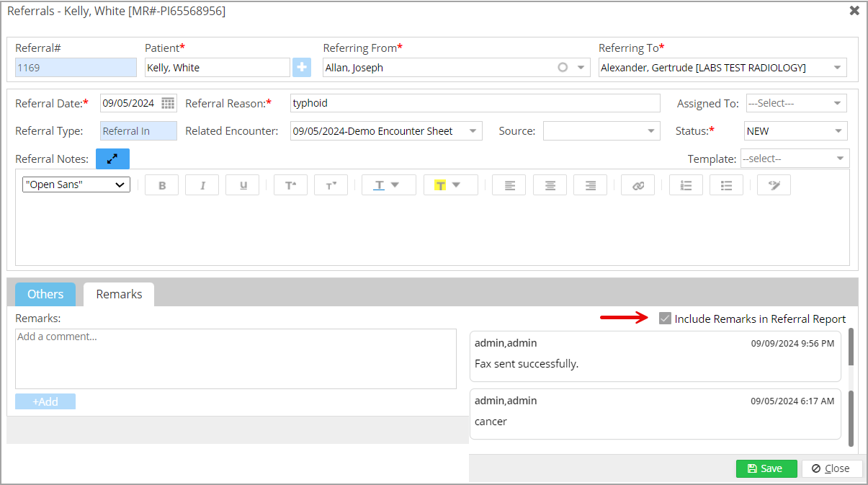868x485 pixels.
Task: Open the Open Sans font family dropdown
Action: click(x=76, y=184)
